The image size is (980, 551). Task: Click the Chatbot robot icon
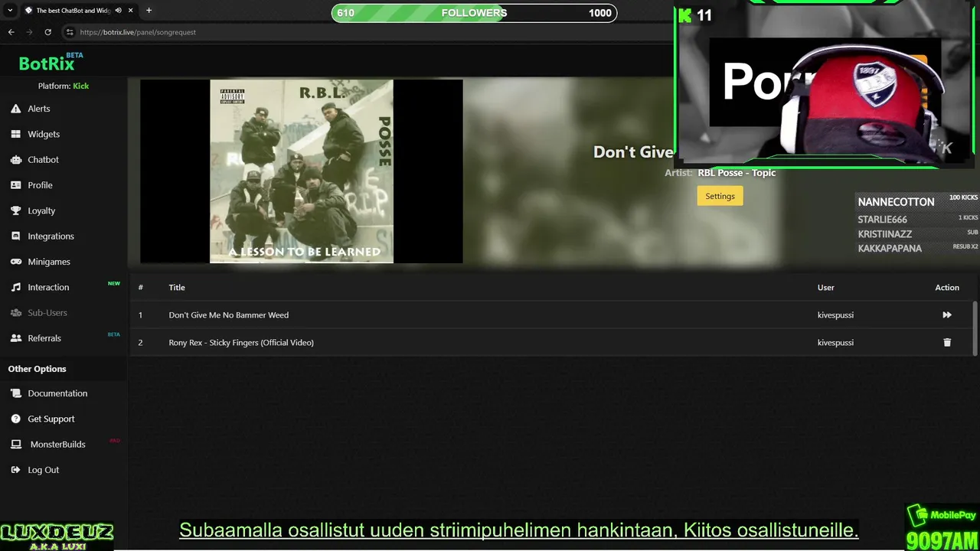15,159
